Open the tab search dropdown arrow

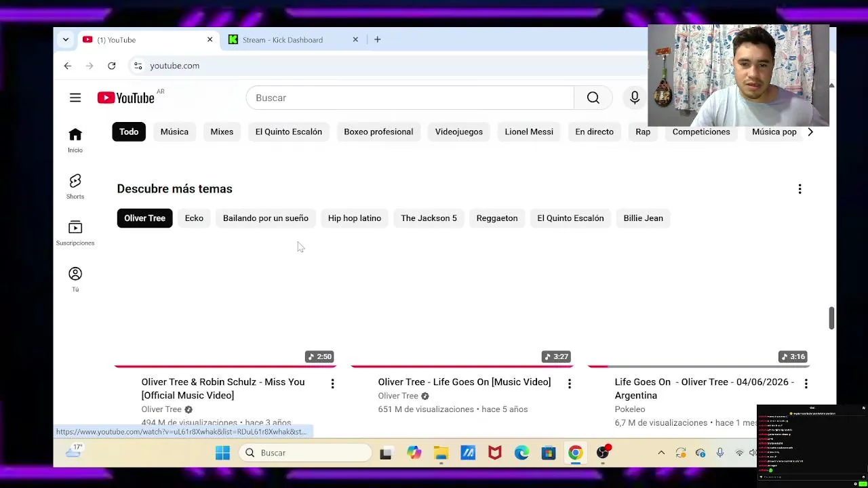[66, 40]
